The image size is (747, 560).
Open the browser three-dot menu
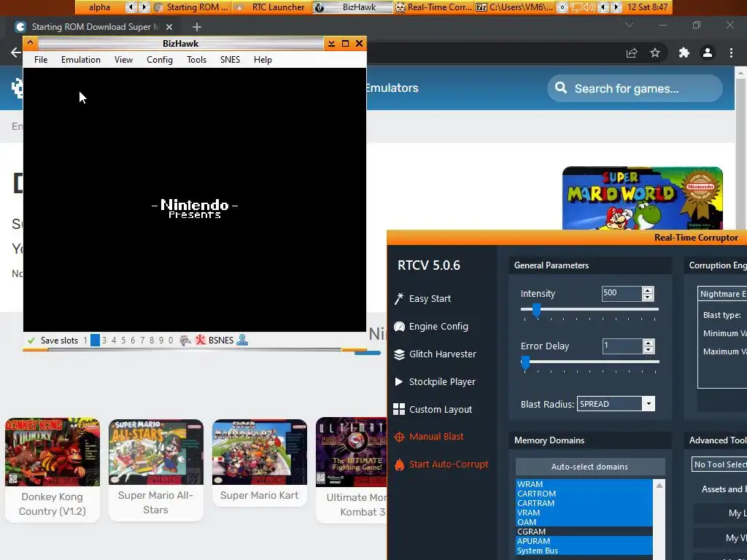point(731,52)
